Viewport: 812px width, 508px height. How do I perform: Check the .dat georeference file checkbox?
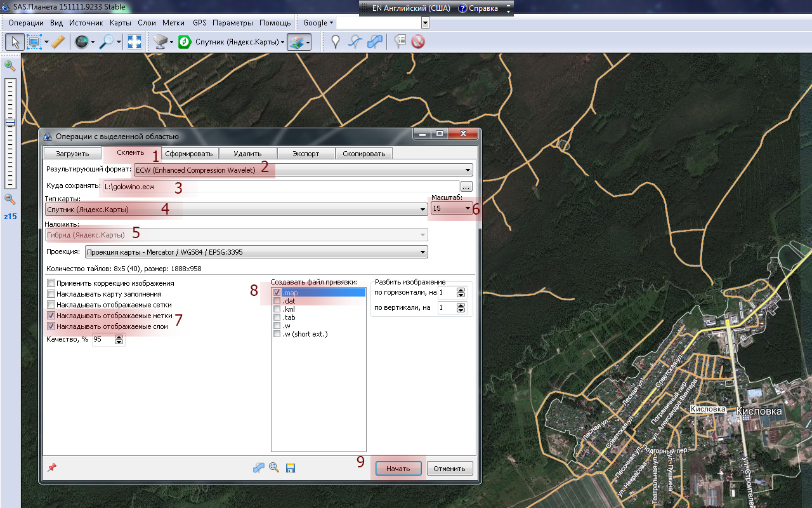point(277,301)
